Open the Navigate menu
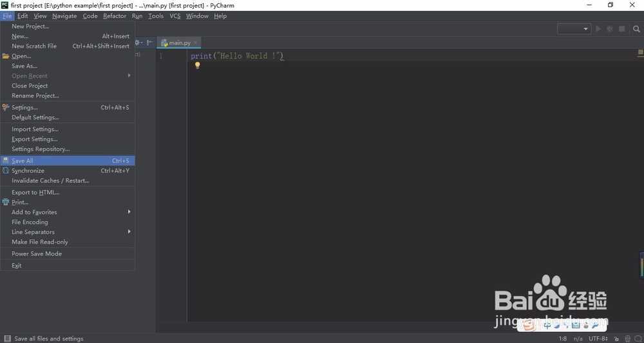 pos(64,16)
